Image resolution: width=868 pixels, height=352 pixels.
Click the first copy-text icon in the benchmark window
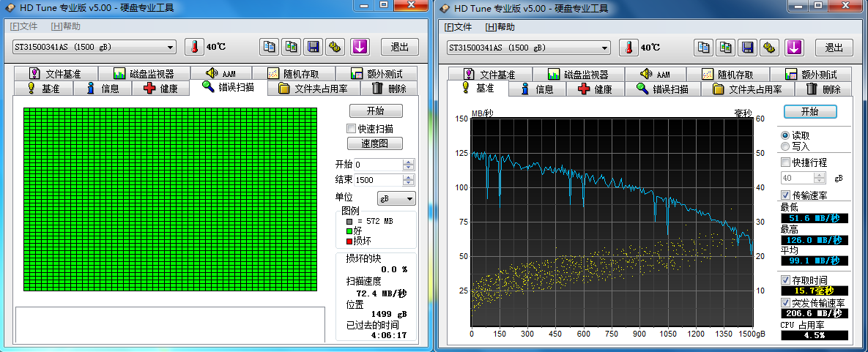(703, 48)
